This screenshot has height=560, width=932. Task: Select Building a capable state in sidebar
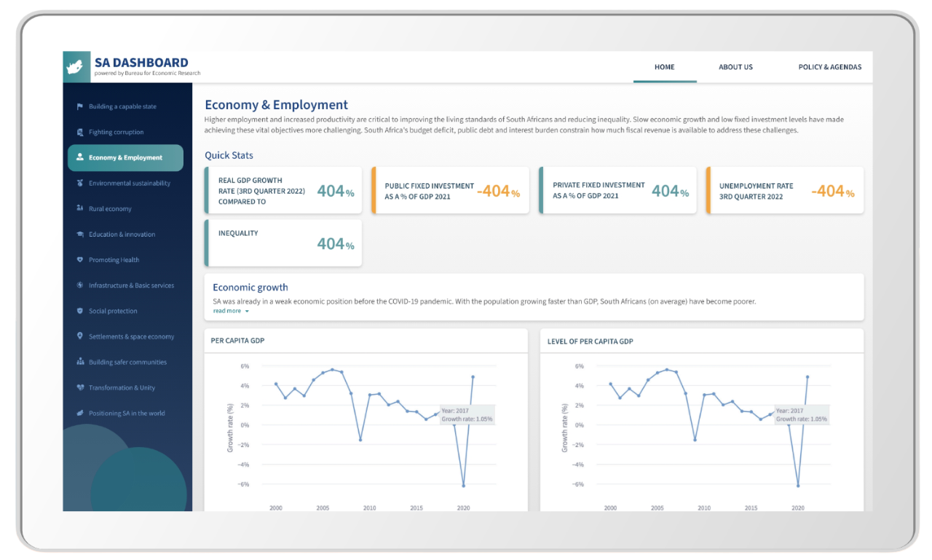tap(122, 106)
